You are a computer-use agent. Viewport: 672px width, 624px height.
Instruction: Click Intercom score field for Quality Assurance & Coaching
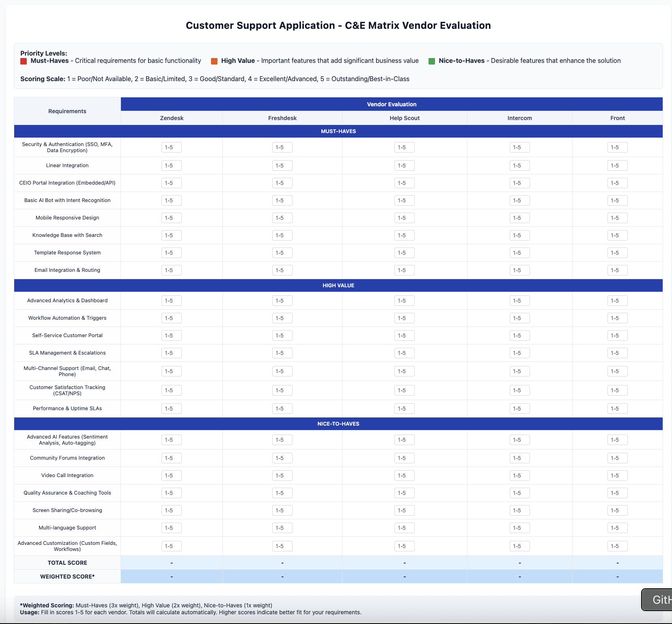click(x=520, y=493)
